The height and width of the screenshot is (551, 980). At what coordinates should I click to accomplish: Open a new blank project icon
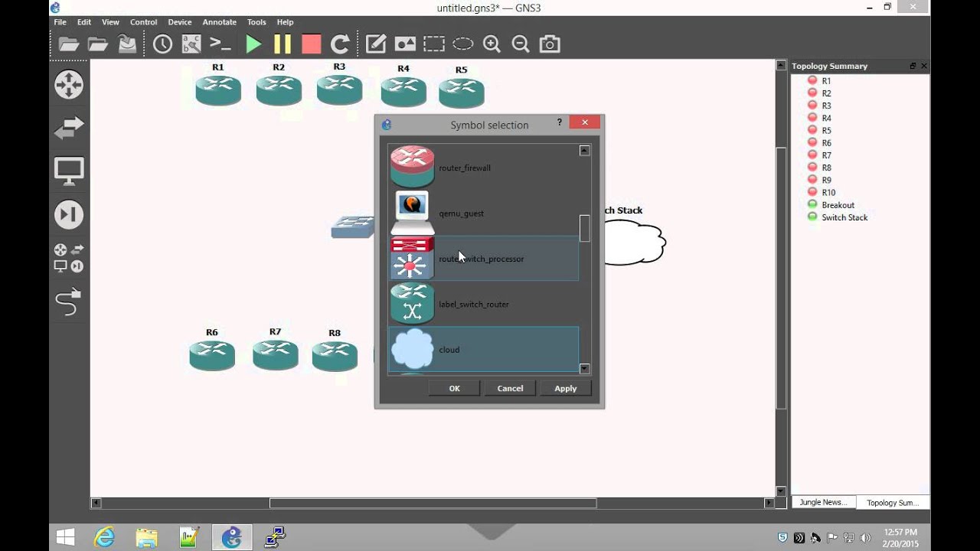coord(69,44)
